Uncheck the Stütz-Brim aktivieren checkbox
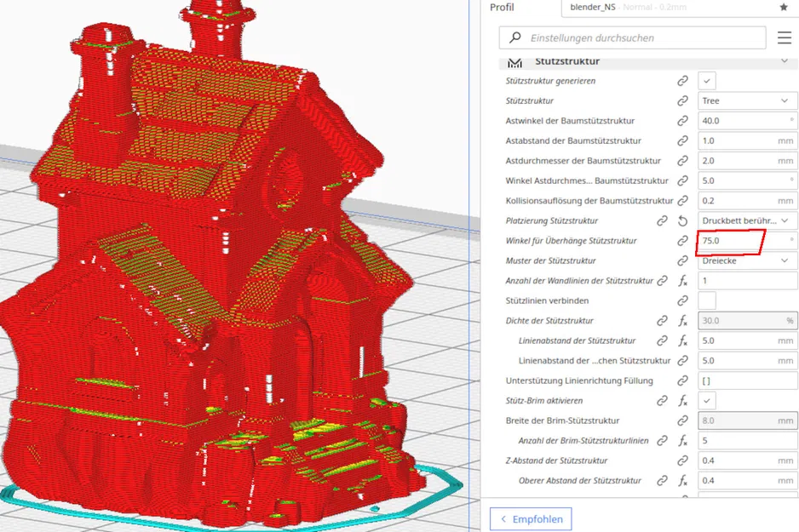799x532 pixels. pos(707,401)
